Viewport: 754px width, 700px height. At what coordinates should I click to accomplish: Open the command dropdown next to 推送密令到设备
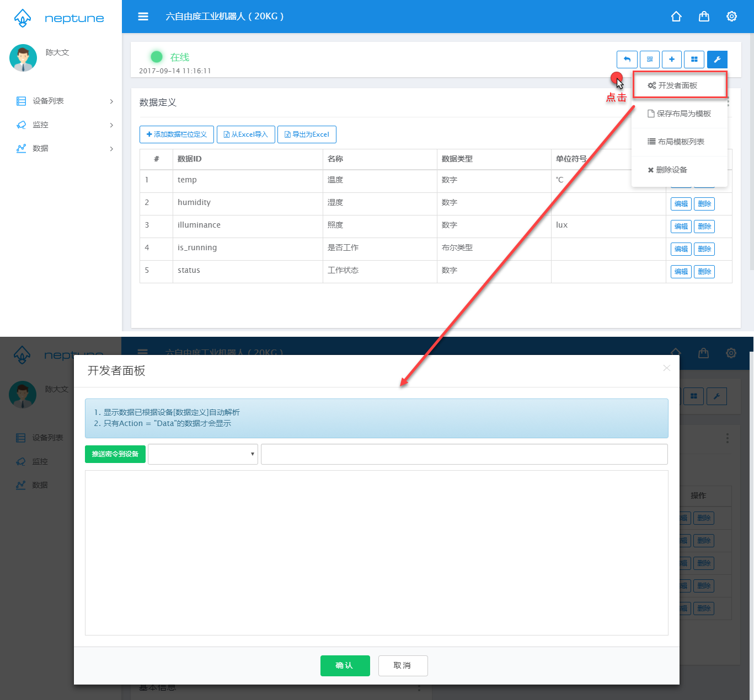point(203,454)
